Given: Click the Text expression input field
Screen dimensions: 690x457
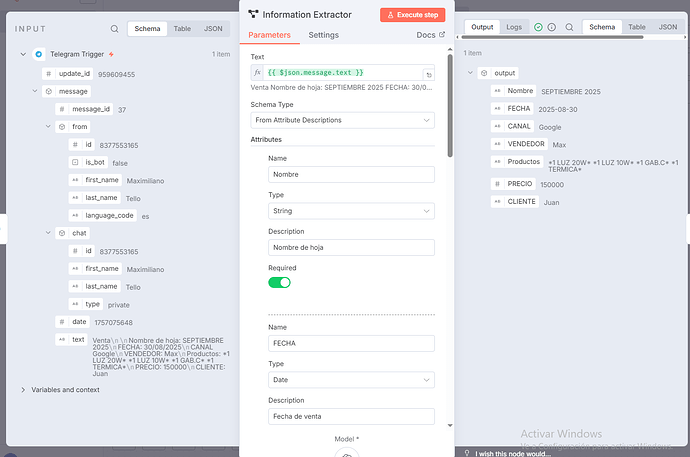Looking at the screenshot, I should [x=343, y=73].
